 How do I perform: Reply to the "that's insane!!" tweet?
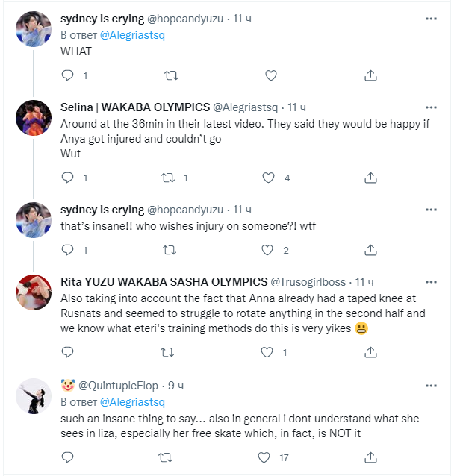(68, 250)
